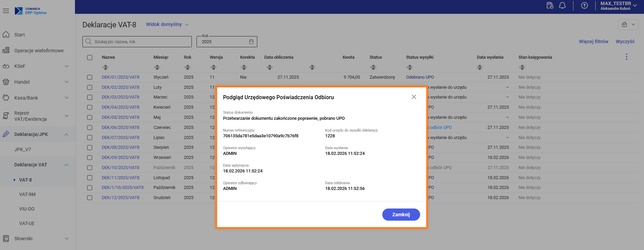Open the VAT-9M menu item
Viewport: 644px width, 250px height.
tap(27, 194)
